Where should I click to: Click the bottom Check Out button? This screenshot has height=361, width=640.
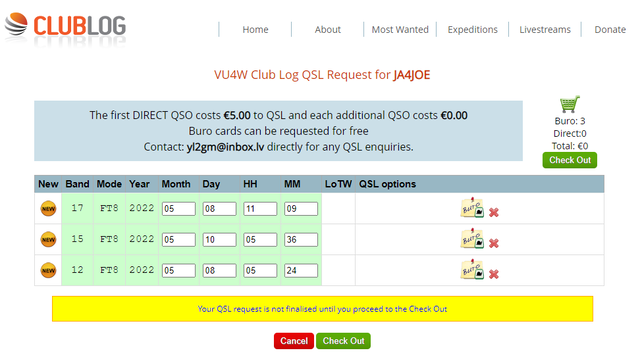point(343,341)
